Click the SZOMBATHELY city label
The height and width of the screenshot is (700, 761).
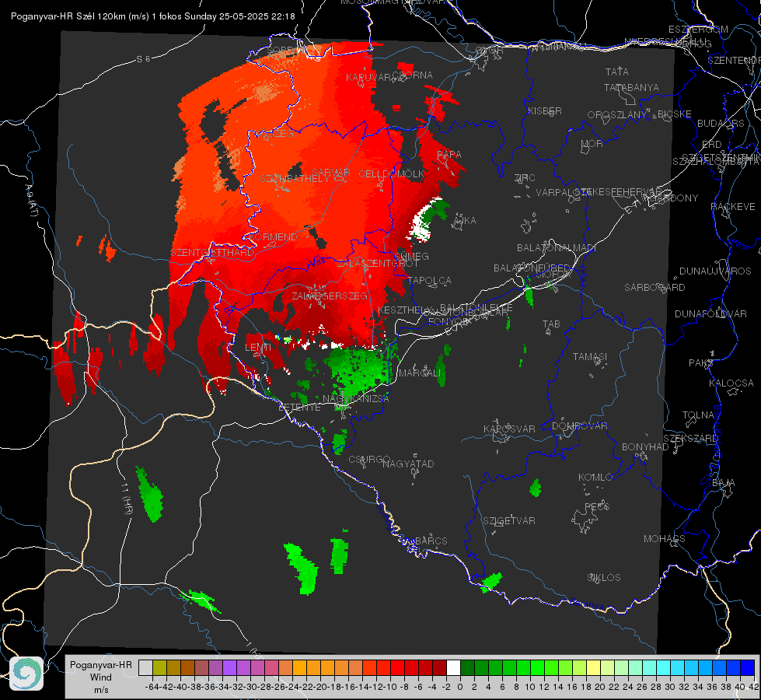pyautogui.click(x=295, y=178)
